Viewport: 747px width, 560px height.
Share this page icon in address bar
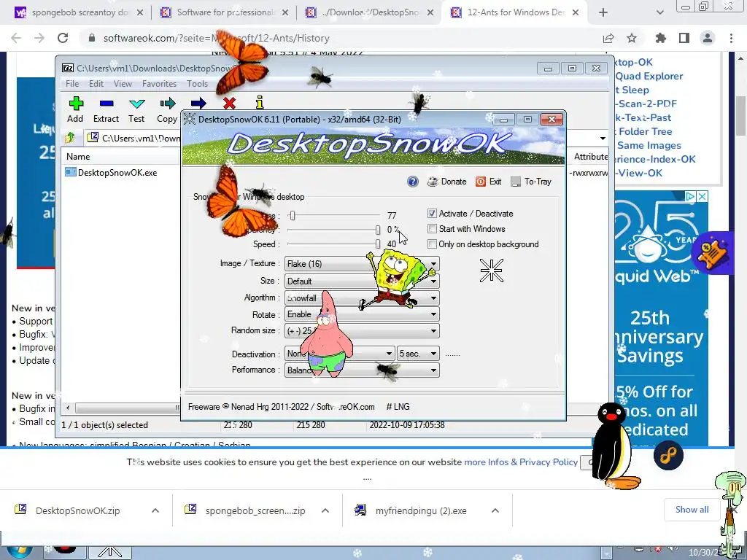(608, 38)
